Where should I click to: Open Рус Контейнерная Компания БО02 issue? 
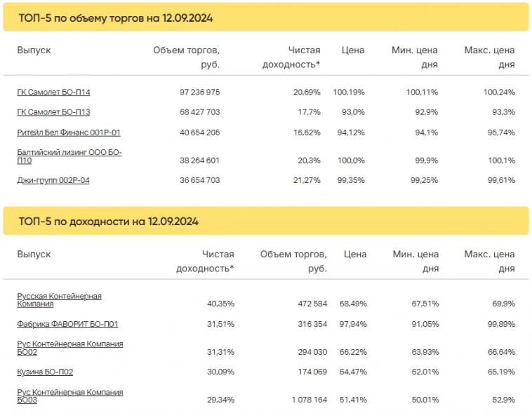coord(69,348)
